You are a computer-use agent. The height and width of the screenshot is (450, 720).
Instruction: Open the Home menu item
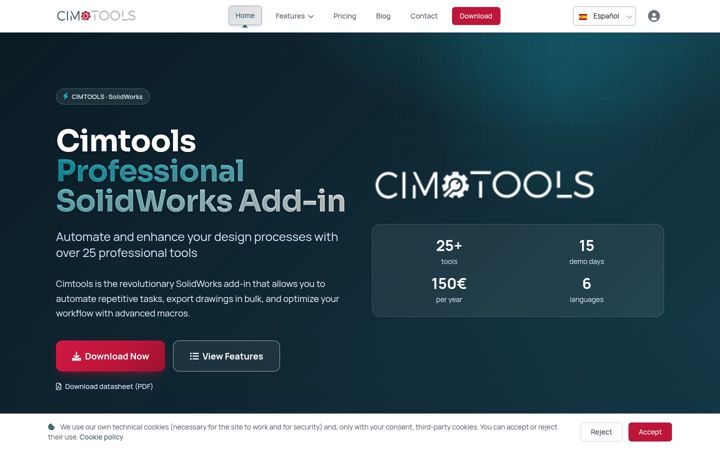pyautogui.click(x=245, y=16)
